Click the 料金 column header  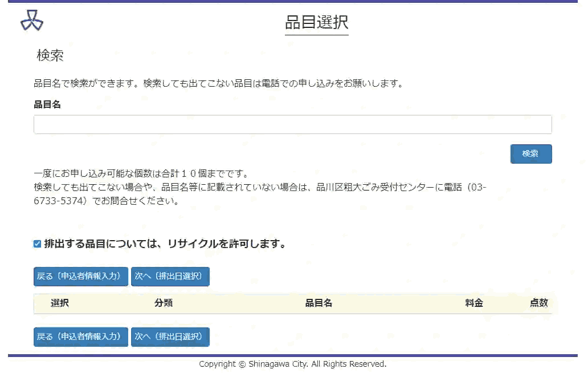click(x=474, y=303)
